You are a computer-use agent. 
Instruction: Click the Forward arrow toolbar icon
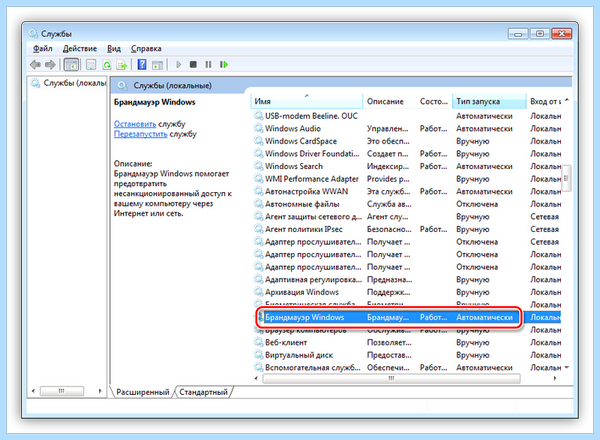click(50, 65)
